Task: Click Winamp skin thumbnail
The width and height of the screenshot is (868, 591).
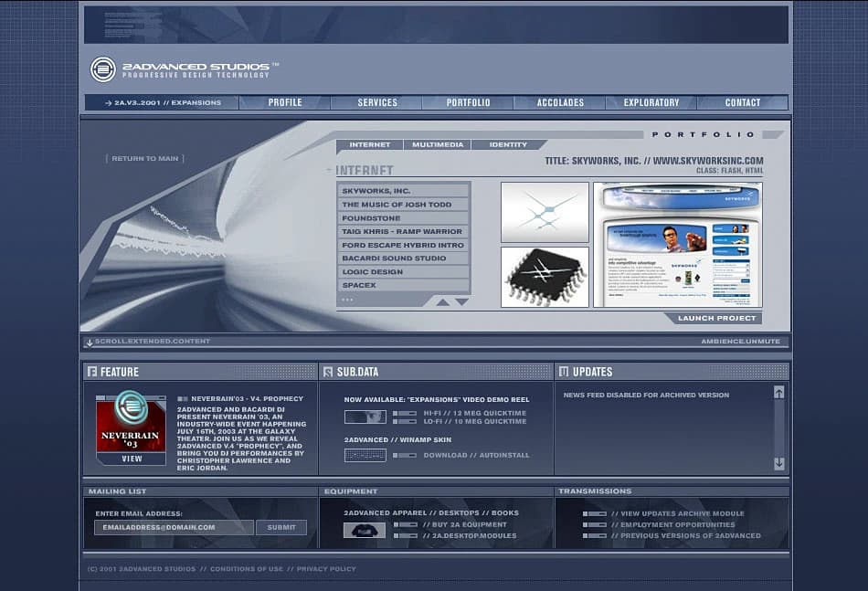Action: coord(365,455)
